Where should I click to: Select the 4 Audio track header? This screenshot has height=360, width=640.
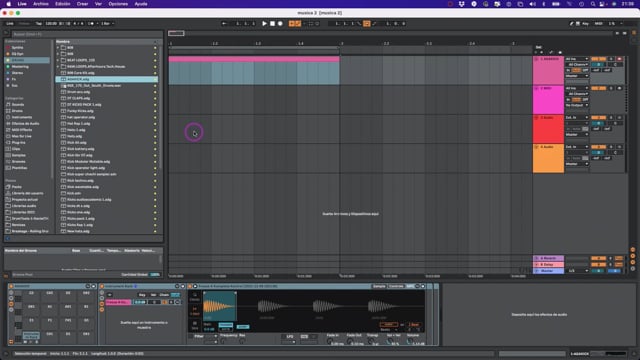pyautogui.click(x=548, y=158)
